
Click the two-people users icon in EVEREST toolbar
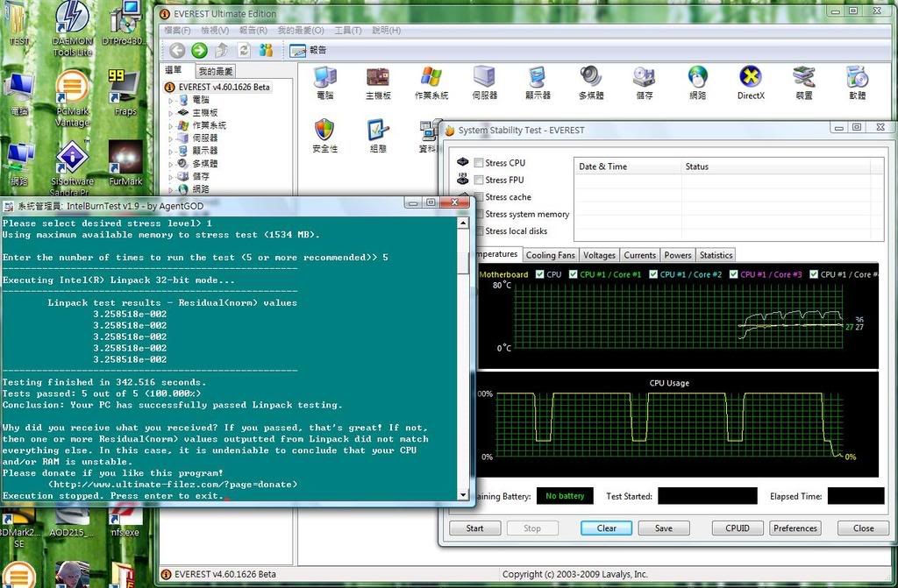266,50
